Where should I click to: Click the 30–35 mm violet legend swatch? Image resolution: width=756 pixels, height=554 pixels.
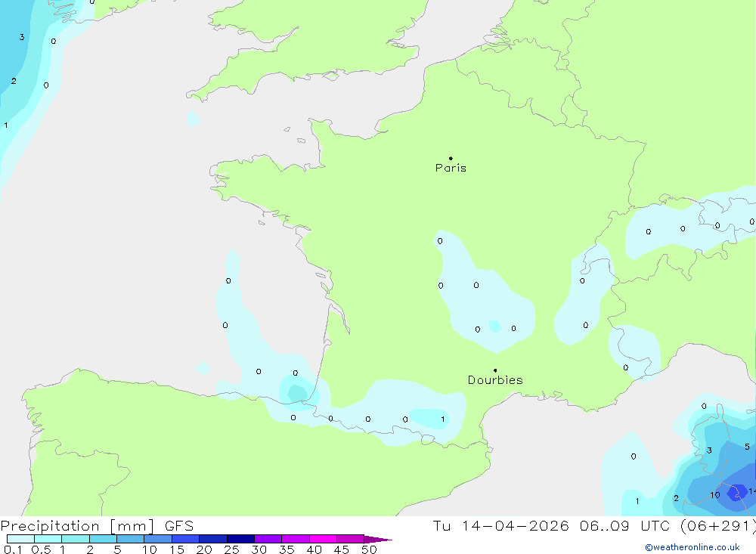[268, 539]
